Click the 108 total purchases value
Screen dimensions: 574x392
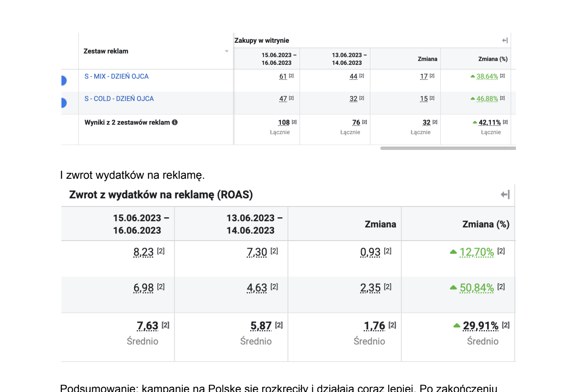(x=284, y=123)
